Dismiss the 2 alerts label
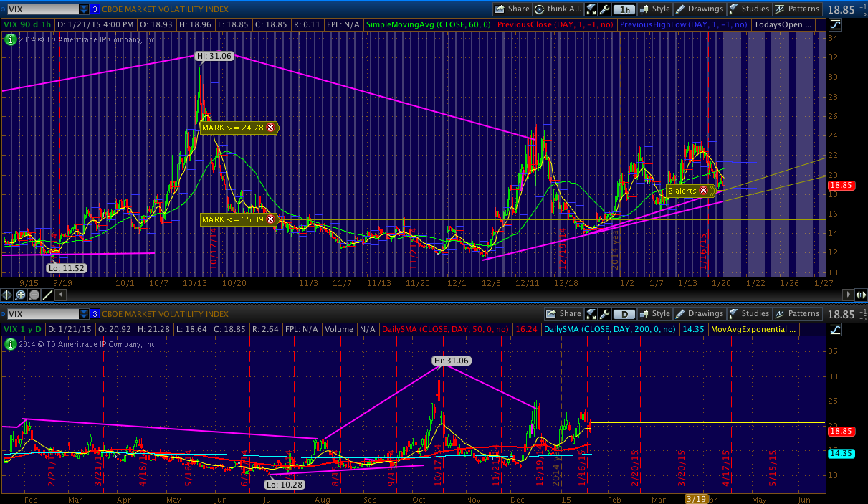Image resolution: width=868 pixels, height=504 pixels. pyautogui.click(x=703, y=191)
